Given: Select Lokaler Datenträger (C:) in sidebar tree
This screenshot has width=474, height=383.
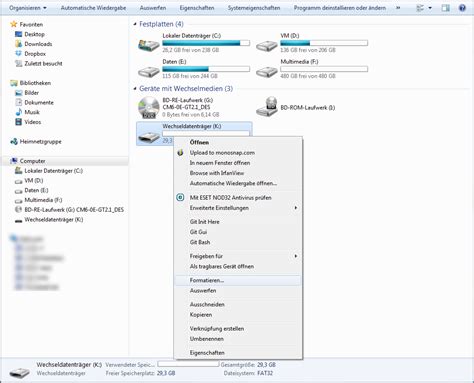Looking at the screenshot, I should click(x=53, y=171).
